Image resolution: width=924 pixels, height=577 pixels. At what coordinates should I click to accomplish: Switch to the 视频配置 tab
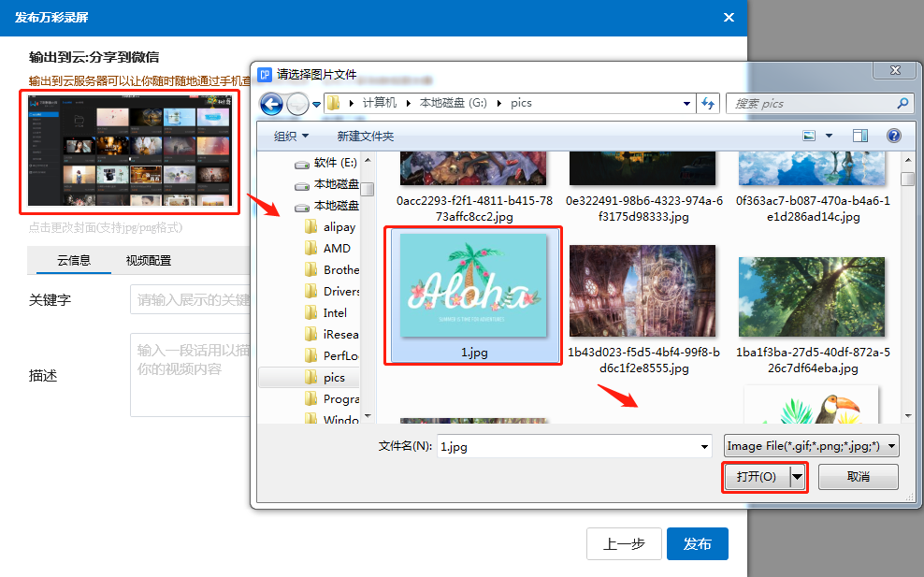tap(149, 262)
